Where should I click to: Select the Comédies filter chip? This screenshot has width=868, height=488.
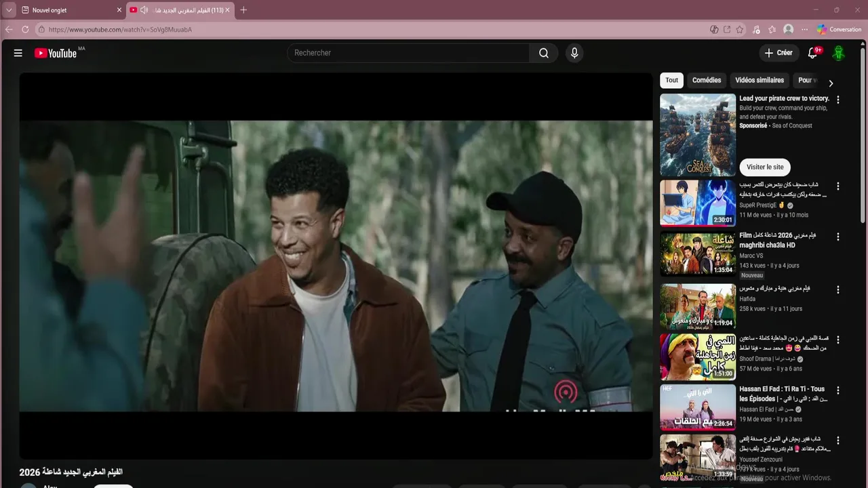[707, 80]
